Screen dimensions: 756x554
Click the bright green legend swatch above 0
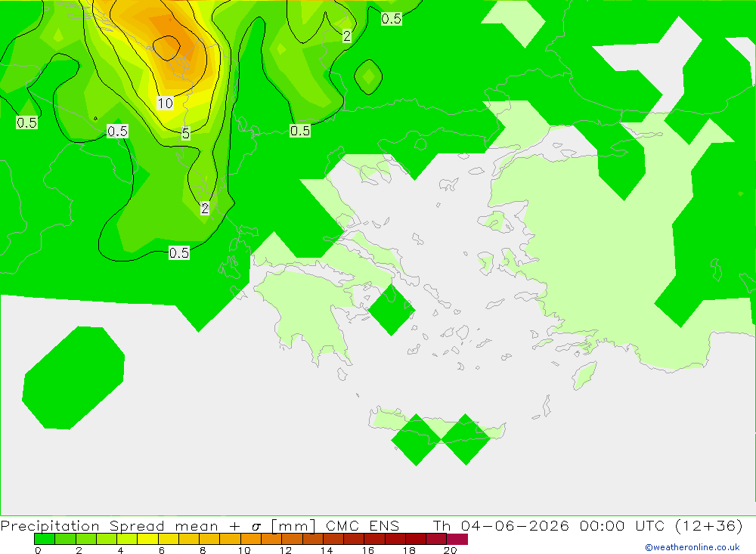[45, 539]
